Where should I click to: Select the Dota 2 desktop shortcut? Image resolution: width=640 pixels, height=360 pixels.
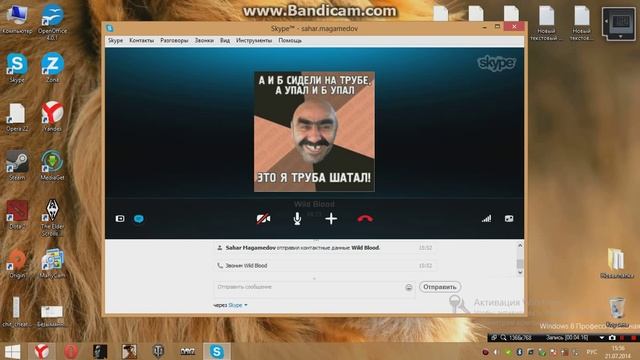click(x=17, y=214)
